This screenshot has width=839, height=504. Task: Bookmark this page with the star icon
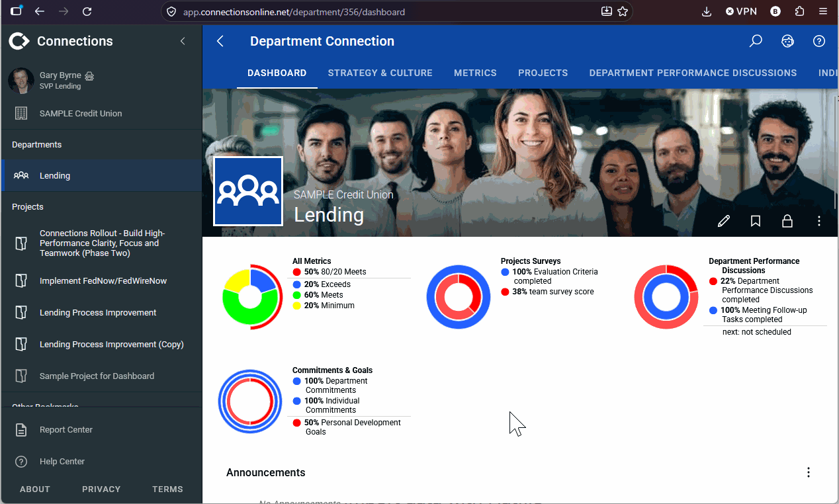[x=623, y=11]
